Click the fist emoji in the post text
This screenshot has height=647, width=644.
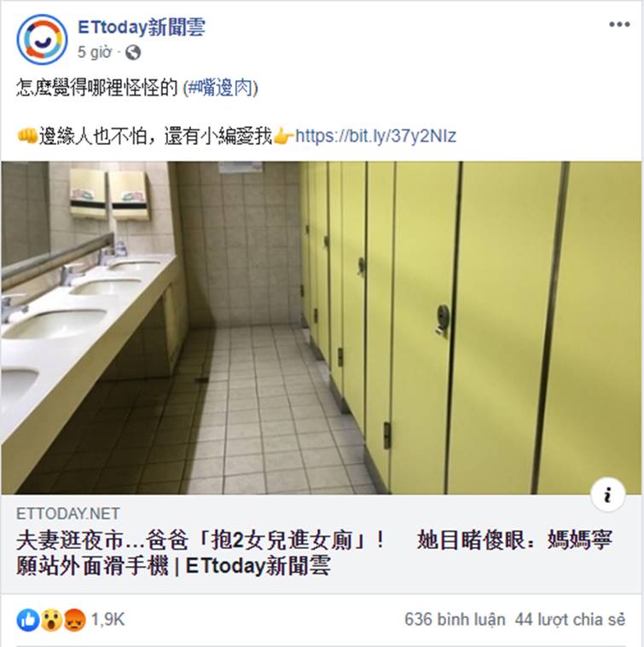(27, 136)
